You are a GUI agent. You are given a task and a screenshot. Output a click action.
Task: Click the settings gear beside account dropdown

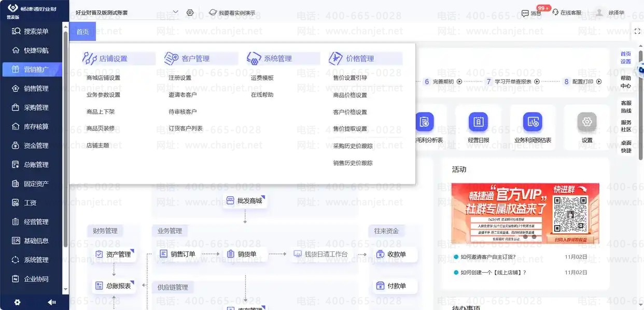click(x=190, y=12)
